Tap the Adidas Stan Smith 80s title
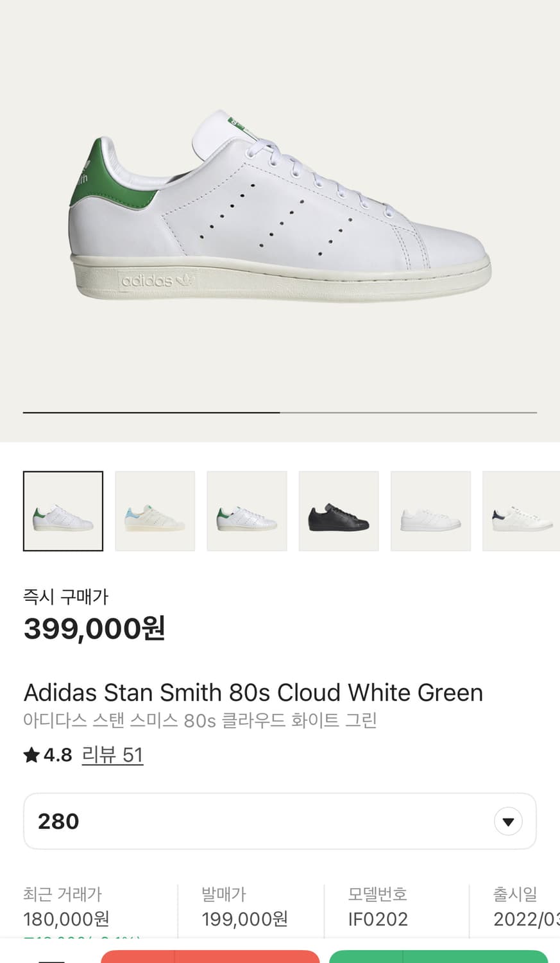The image size is (560, 963). click(253, 693)
